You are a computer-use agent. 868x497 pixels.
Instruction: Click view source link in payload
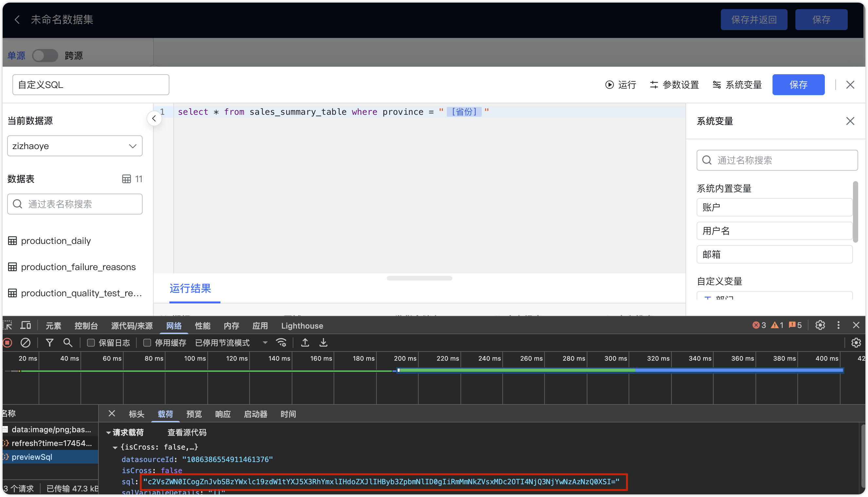(187, 433)
